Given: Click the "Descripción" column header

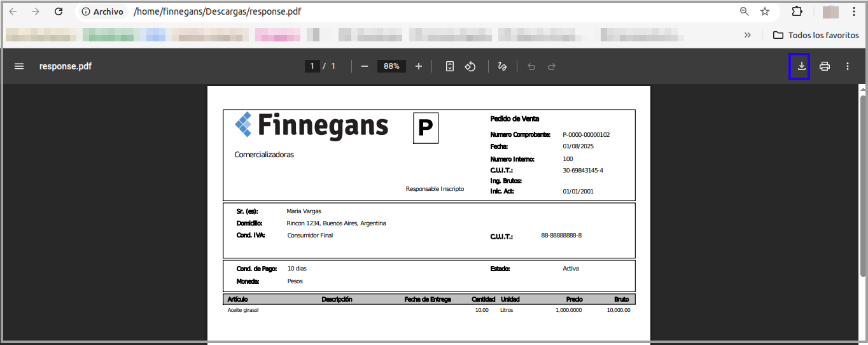Looking at the screenshot, I should pyautogui.click(x=337, y=299).
